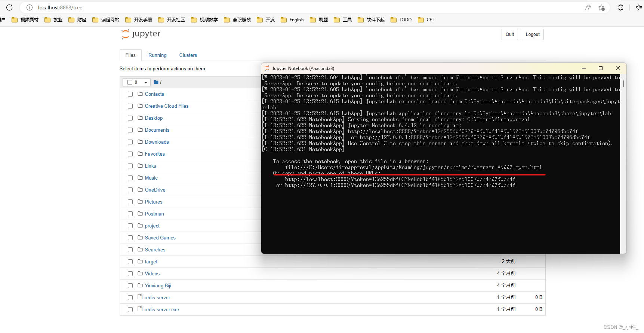Image resolution: width=644 pixels, height=333 pixels.
Task: Add this page to favorites star icon
Action: point(601,7)
